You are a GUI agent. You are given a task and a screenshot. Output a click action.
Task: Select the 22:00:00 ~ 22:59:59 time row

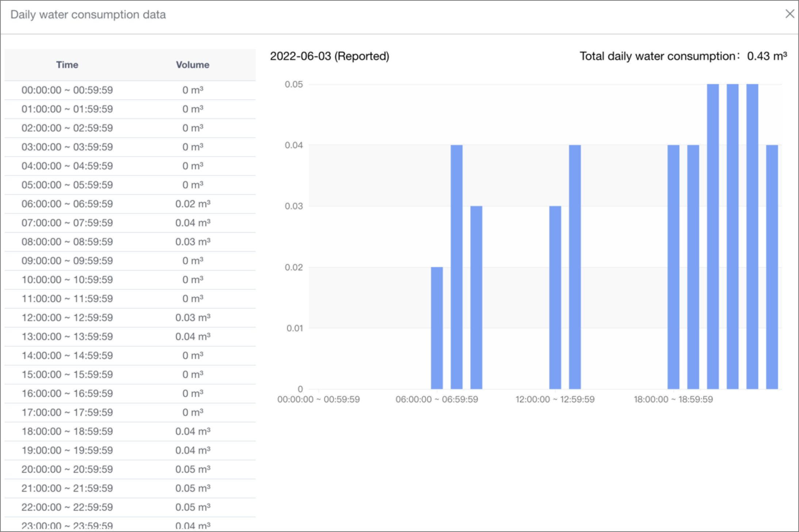coord(130,508)
